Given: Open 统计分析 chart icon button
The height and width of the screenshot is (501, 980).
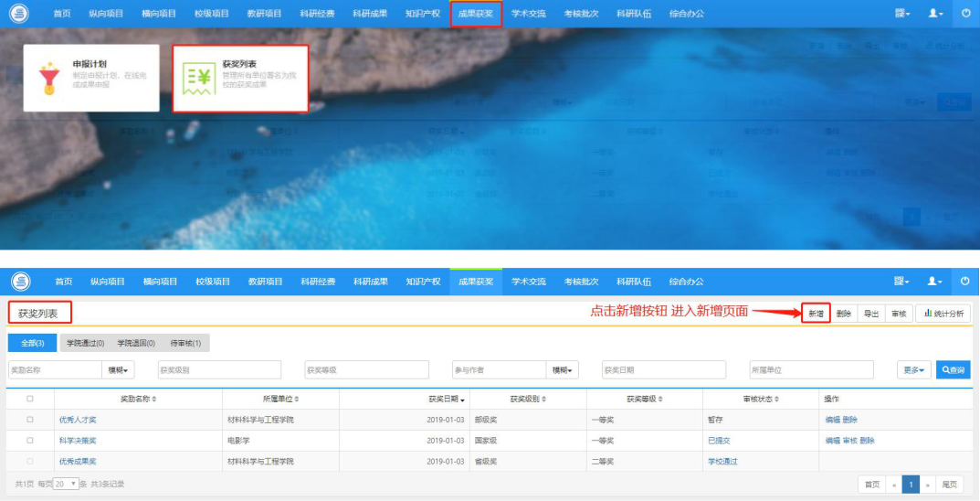Looking at the screenshot, I should (943, 314).
